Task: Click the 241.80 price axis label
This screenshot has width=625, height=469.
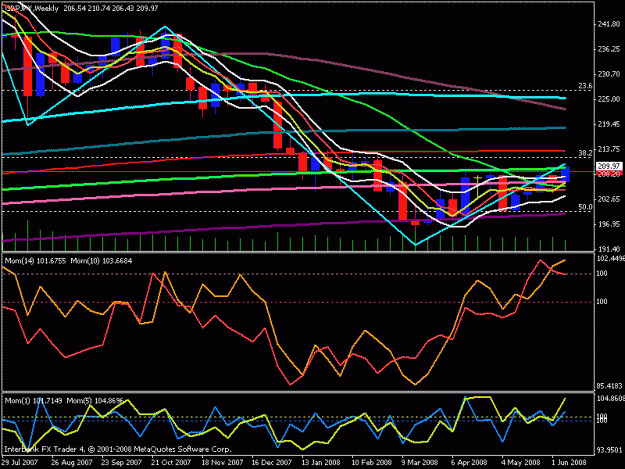Action: click(609, 24)
